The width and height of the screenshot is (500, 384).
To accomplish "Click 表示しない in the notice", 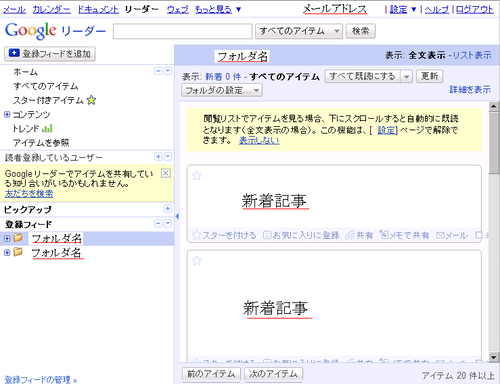I will (259, 141).
